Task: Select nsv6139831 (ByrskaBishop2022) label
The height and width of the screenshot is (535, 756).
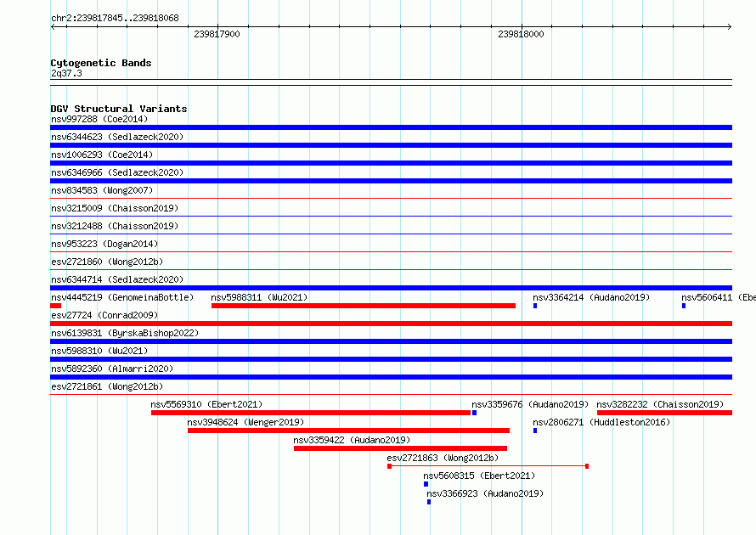Action: pyautogui.click(x=125, y=333)
